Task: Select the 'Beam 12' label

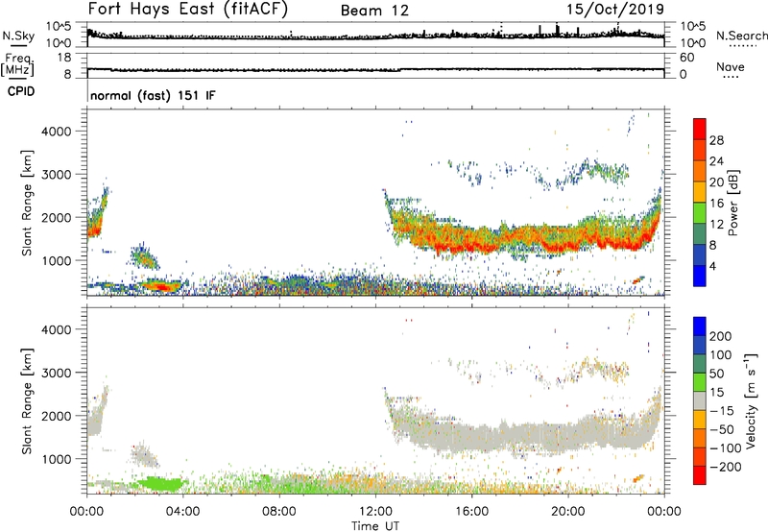Action: [x=374, y=11]
